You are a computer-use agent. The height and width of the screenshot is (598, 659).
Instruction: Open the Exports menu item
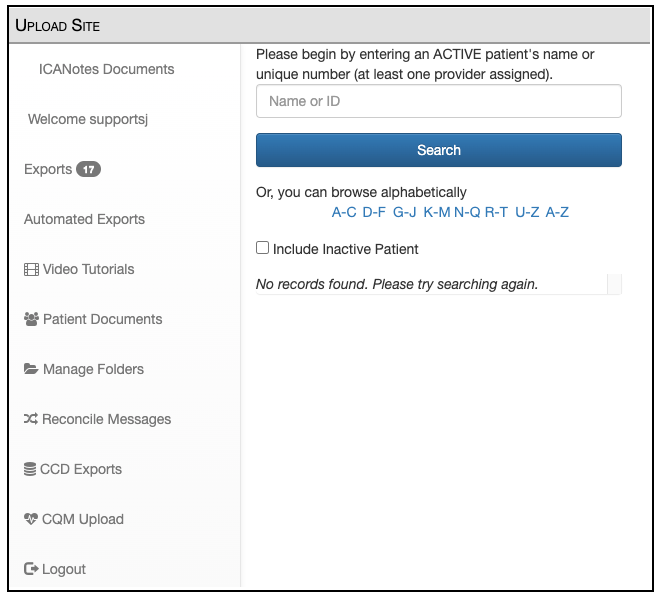(x=48, y=169)
